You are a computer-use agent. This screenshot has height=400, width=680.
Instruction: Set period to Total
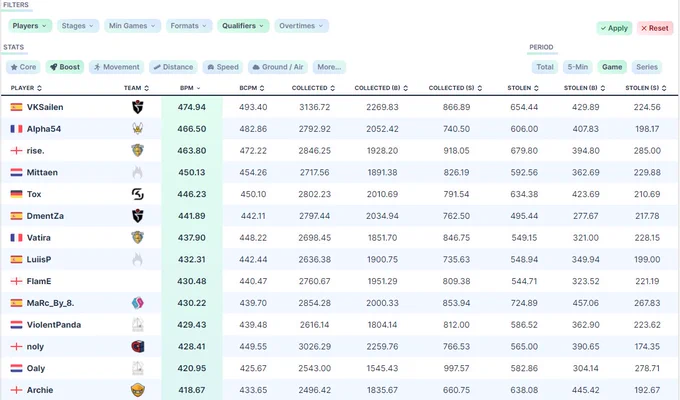545,67
